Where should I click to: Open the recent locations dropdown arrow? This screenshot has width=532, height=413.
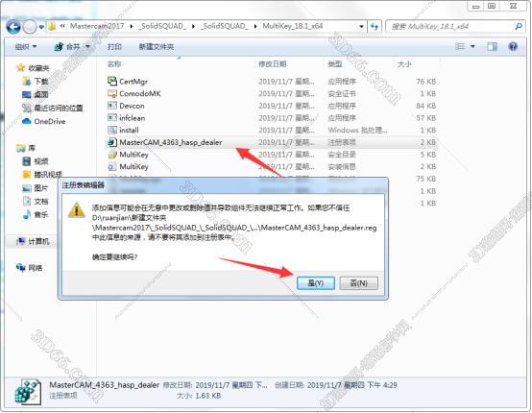coord(41,27)
